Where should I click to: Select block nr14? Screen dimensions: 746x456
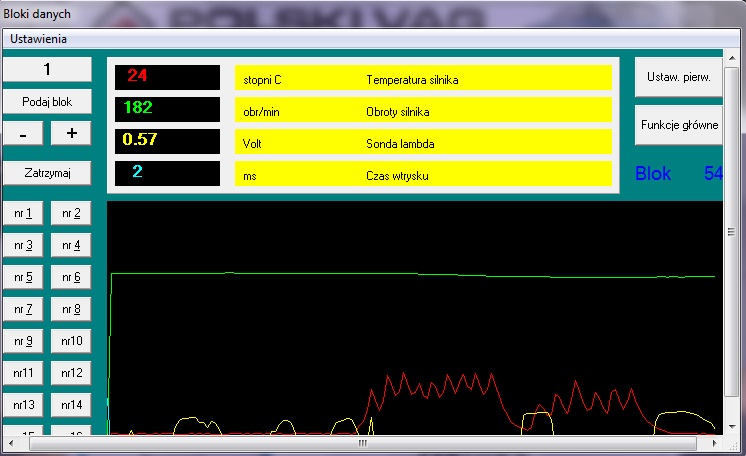coord(71,405)
